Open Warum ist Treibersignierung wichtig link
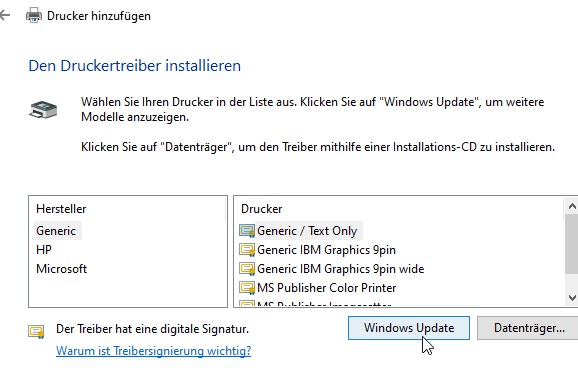The image size is (578, 368). pos(153,350)
